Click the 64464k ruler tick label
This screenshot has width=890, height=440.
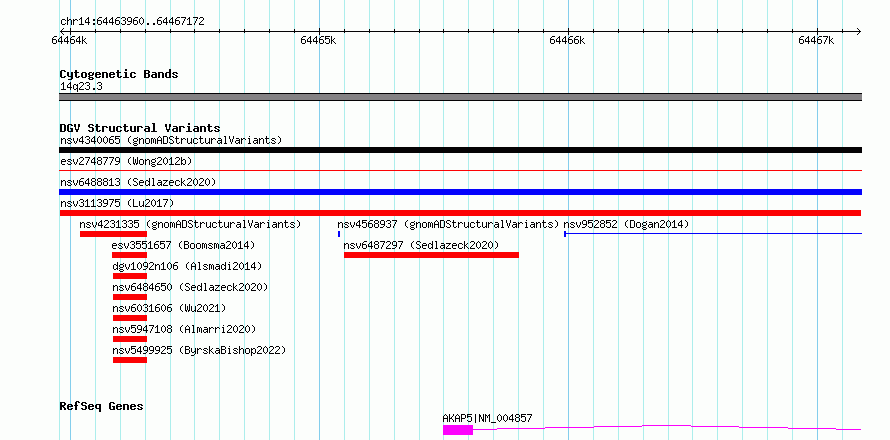tap(69, 40)
